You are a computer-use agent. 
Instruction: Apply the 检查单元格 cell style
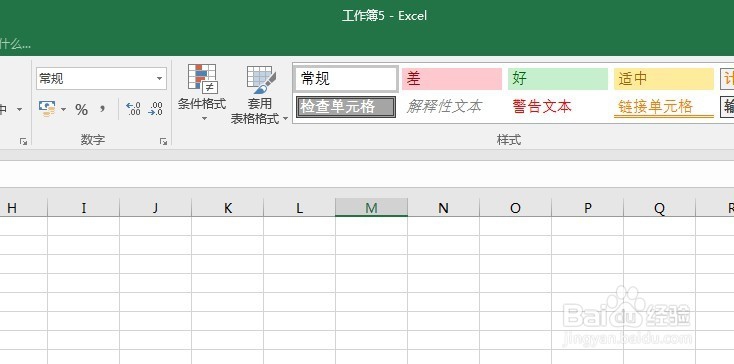click(x=346, y=107)
